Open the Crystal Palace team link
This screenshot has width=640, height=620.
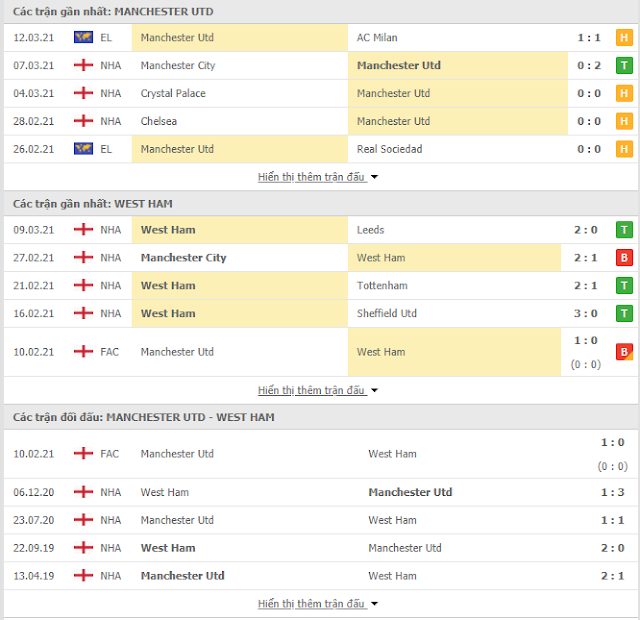coord(173,93)
